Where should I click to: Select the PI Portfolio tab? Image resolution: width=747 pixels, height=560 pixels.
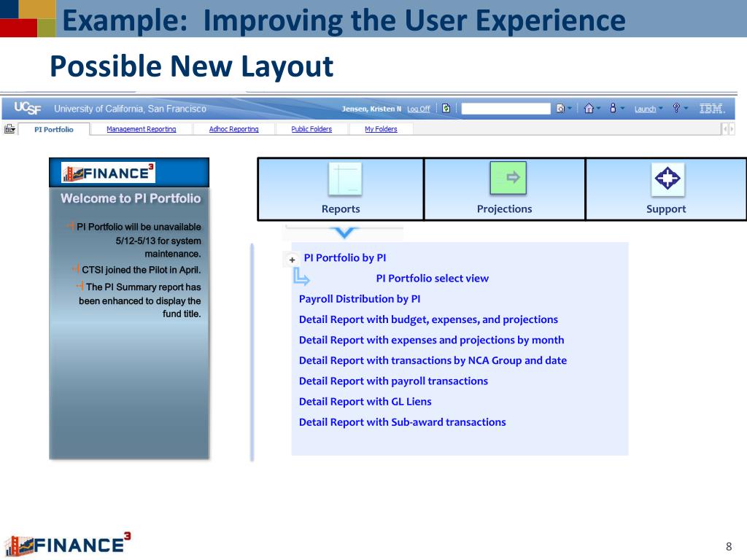[x=54, y=129]
